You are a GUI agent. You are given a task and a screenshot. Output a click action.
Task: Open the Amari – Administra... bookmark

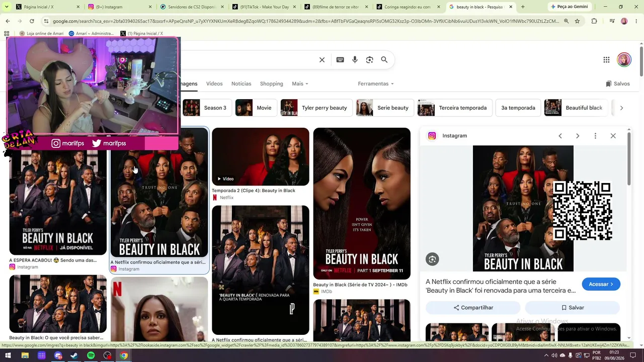coord(91,34)
